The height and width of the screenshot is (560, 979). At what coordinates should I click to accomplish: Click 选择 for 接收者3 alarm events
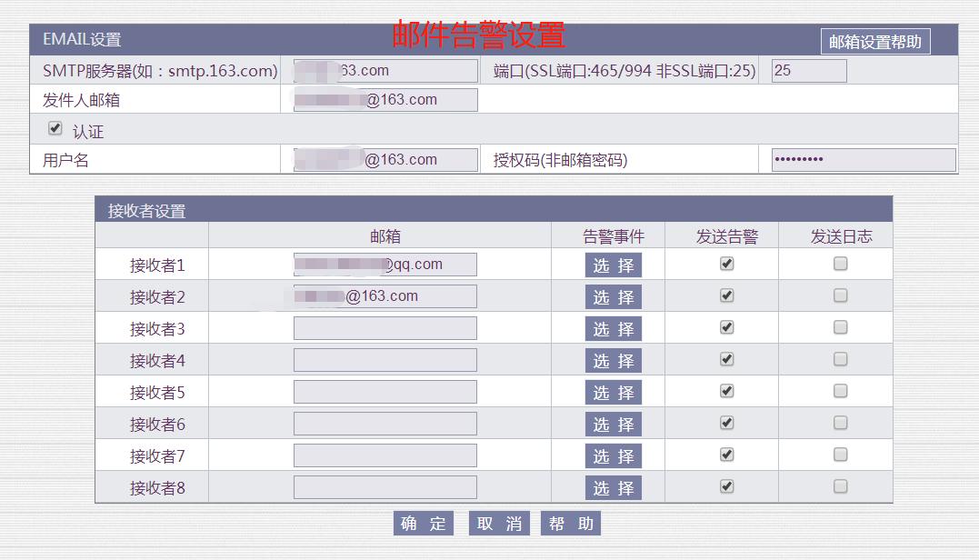613,327
